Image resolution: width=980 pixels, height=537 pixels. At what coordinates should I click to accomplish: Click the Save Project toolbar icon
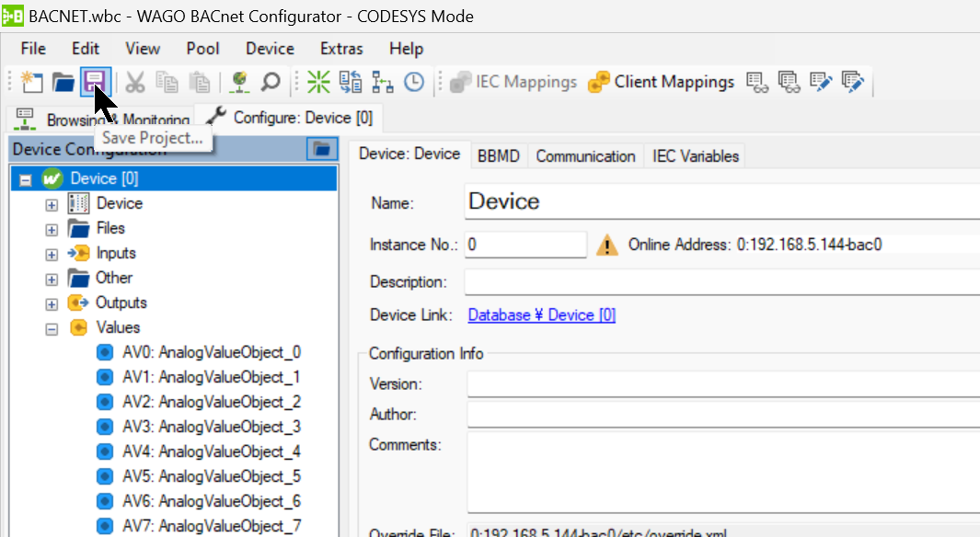[95, 82]
